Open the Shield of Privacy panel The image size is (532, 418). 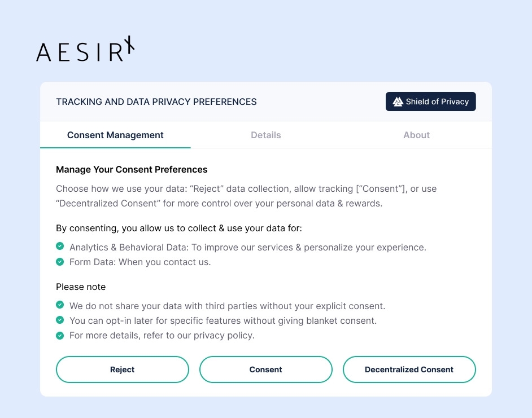(x=430, y=102)
